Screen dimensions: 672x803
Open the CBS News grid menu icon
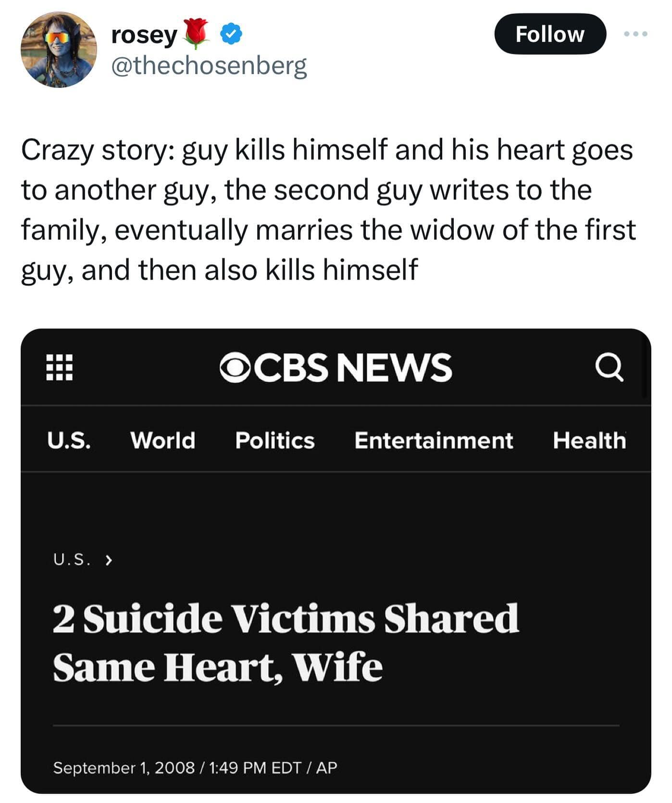coord(59,368)
